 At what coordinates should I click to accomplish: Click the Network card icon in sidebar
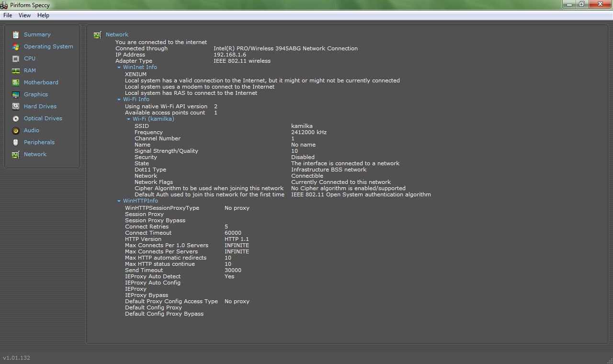click(16, 154)
